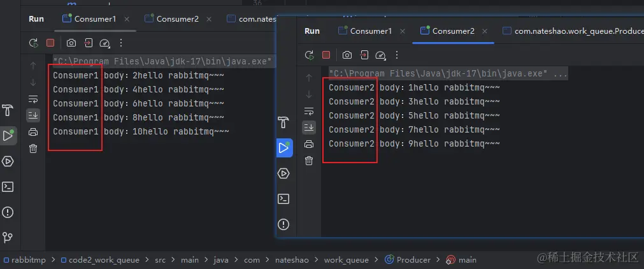Open Problems icon in left sidebar
The image size is (644, 269).
click(x=8, y=212)
